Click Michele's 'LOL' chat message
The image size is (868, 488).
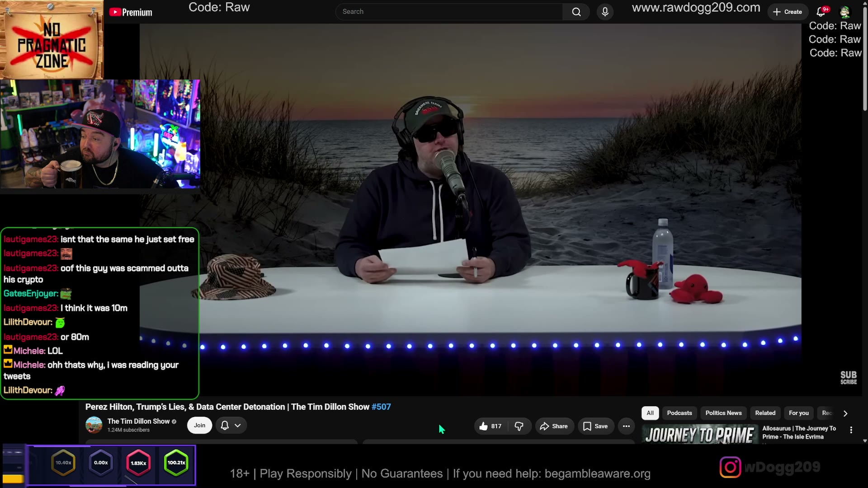(x=55, y=351)
